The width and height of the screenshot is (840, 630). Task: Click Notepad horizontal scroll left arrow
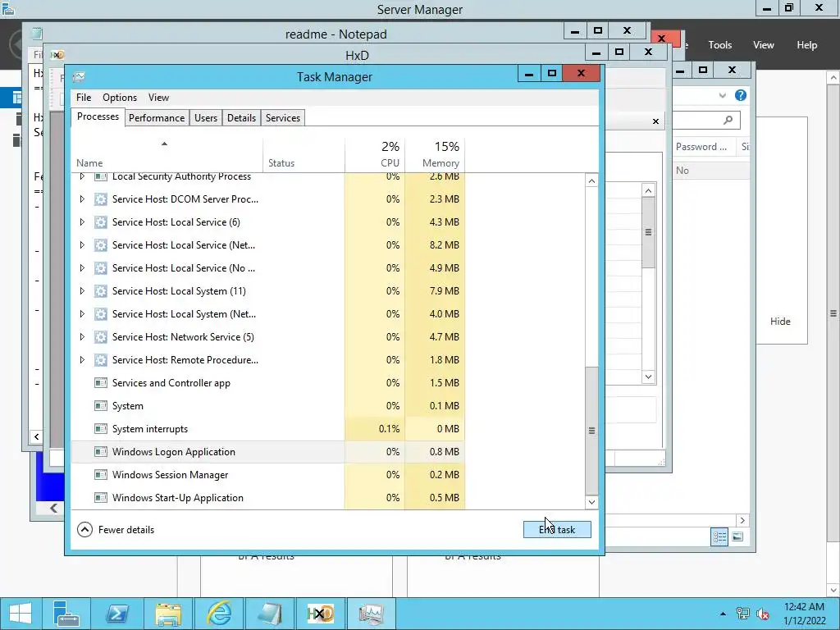(36, 436)
